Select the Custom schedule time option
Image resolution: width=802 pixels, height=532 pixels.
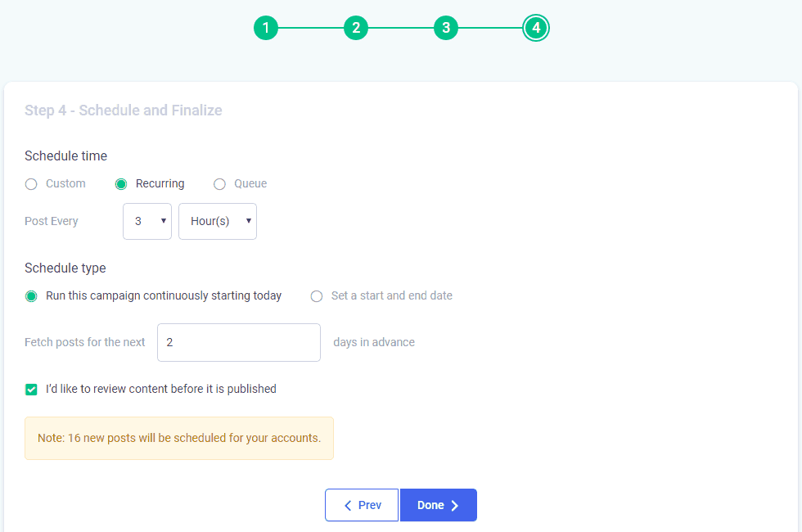(31, 184)
